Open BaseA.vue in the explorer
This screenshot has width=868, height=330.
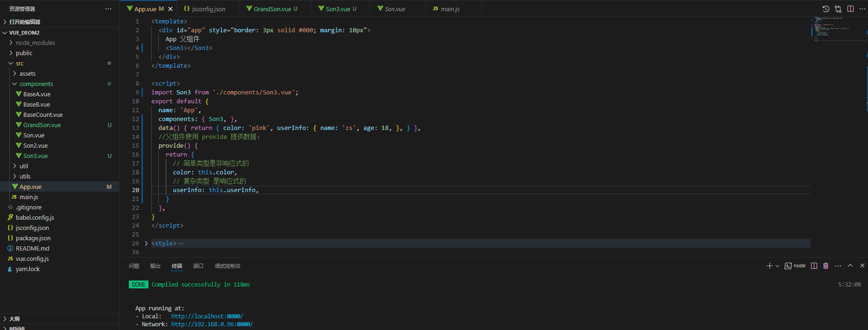point(59,94)
